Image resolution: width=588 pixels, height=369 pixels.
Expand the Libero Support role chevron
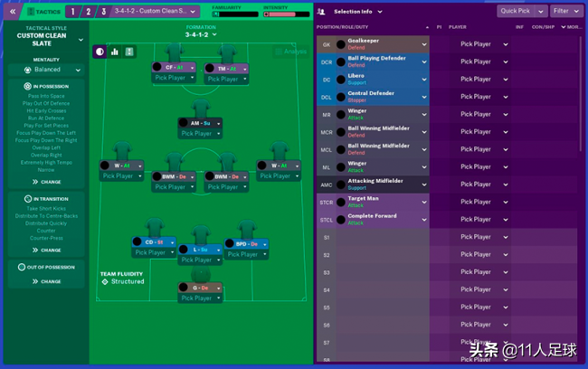(x=424, y=80)
